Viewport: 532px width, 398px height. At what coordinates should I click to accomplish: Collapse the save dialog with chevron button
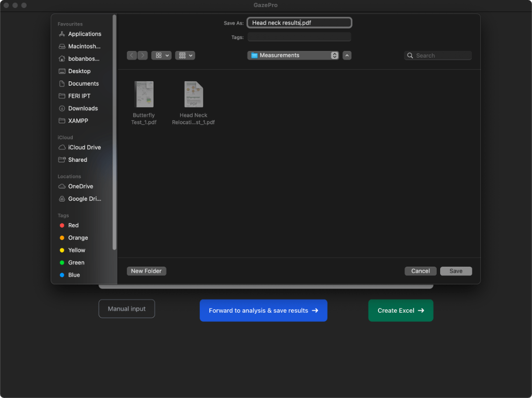tap(347, 56)
